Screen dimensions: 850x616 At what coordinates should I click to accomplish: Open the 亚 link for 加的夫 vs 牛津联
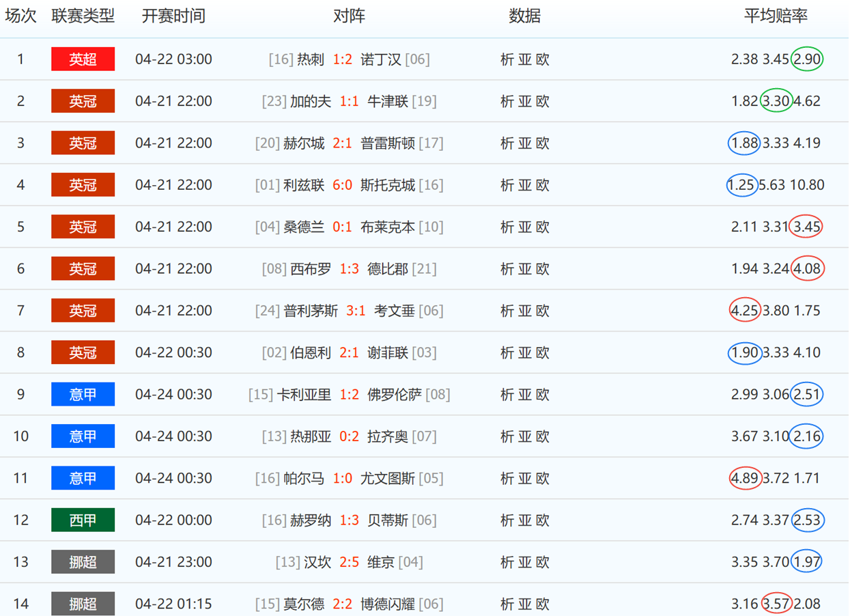tap(524, 101)
